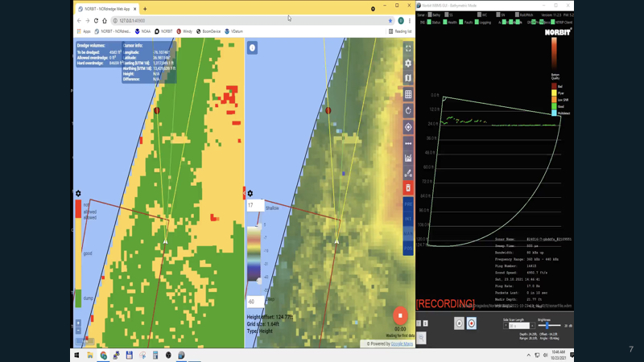Open the Chrome three-dot menu
644x362 pixels.
410,21
